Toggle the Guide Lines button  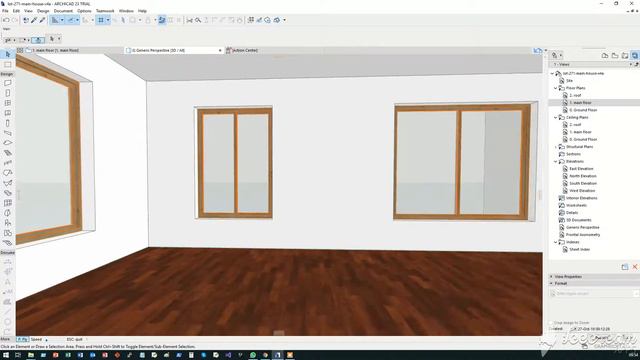[55, 20]
